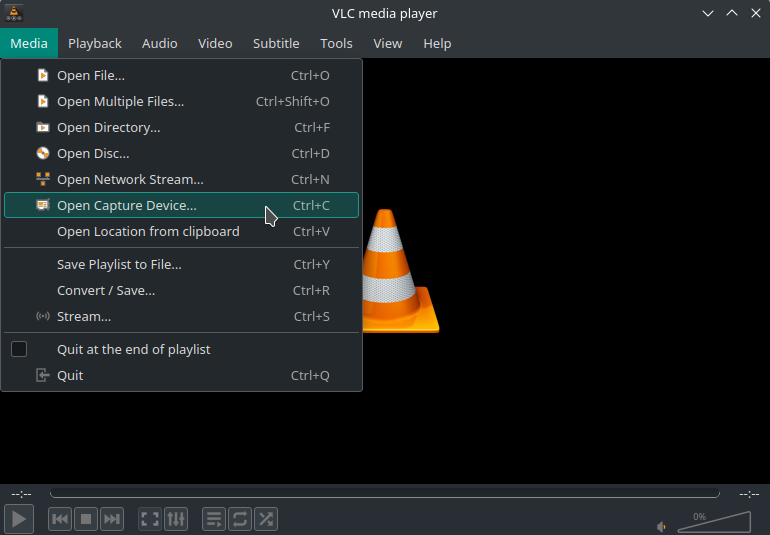Minimize the VLC window with down chevron
The height and width of the screenshot is (535, 770).
[708, 13]
